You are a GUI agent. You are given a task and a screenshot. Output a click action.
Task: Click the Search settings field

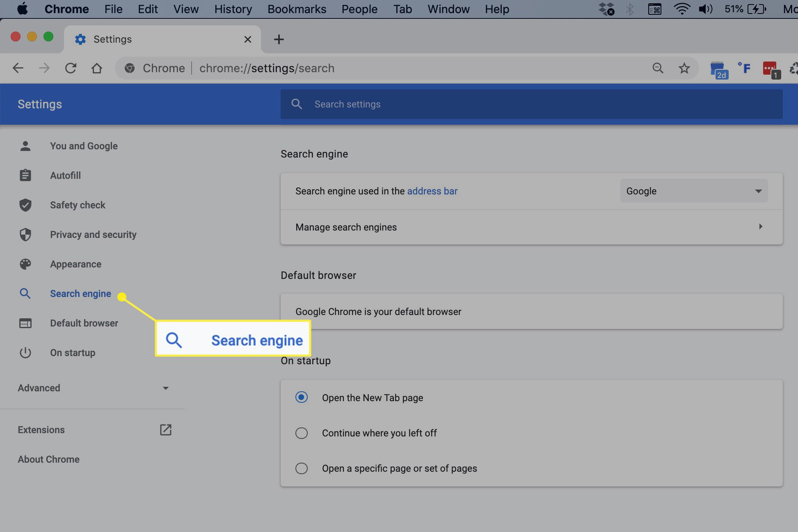(x=531, y=104)
